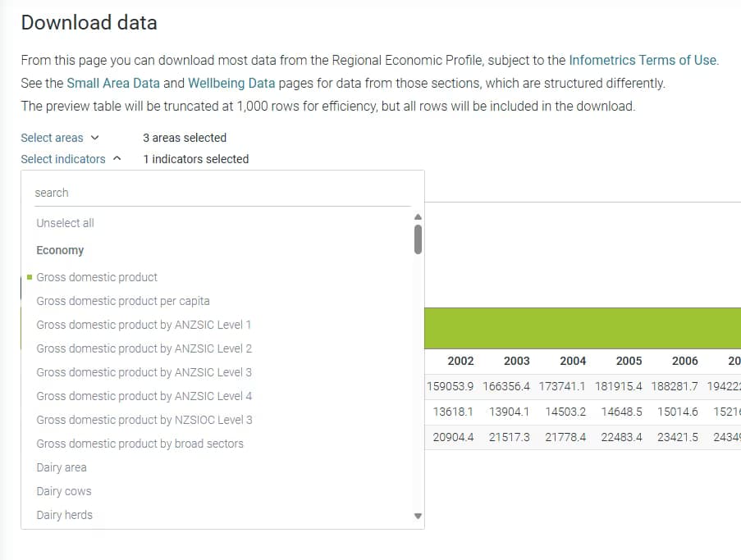The height and width of the screenshot is (560, 741).
Task: Open the Infometrics Terms of Use link
Action: (x=643, y=60)
